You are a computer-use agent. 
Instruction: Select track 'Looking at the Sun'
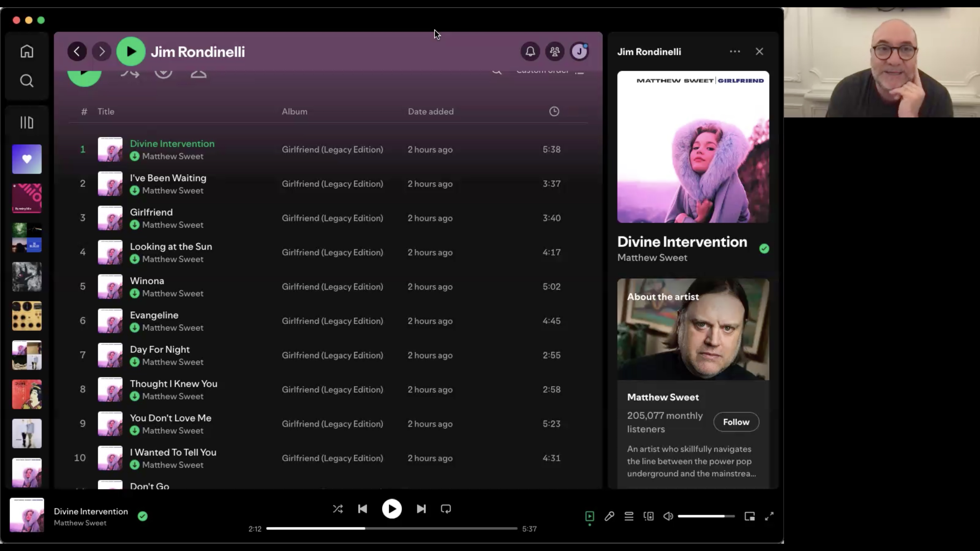[171, 246]
